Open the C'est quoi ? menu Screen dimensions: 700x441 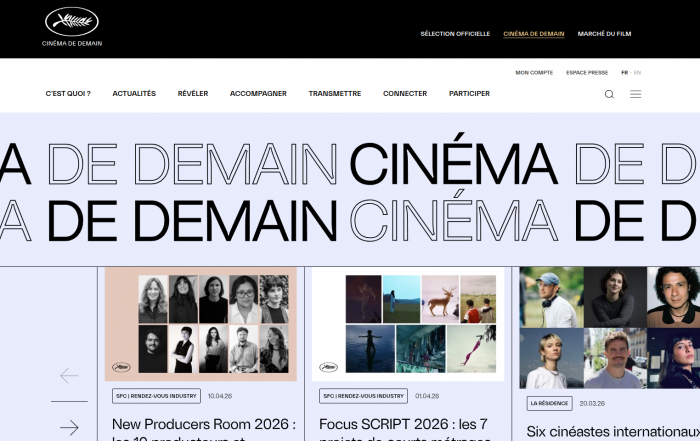68,93
